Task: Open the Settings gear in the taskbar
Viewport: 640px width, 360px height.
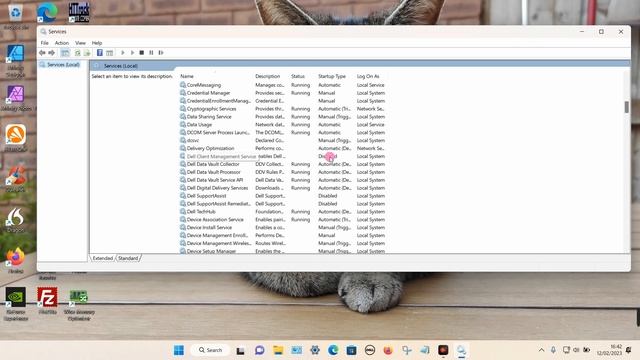Action: 315,350
